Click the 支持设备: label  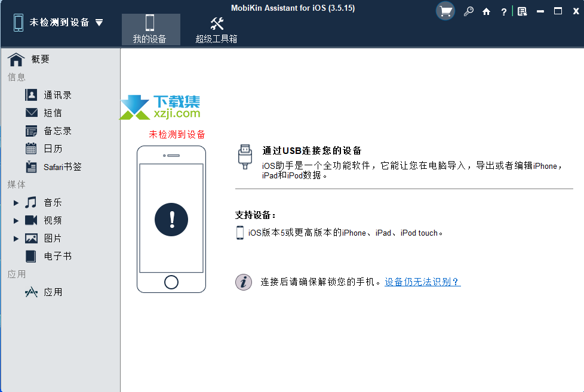point(256,215)
